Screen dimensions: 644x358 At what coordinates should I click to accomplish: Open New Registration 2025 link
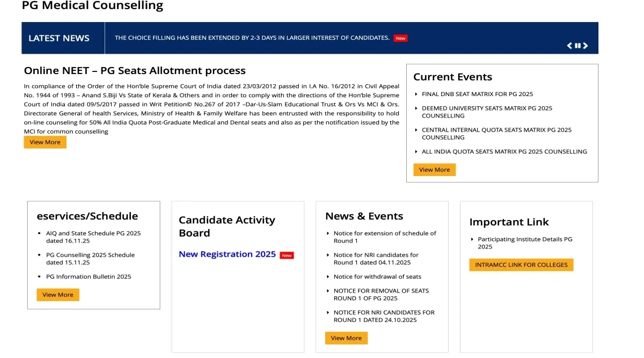click(227, 254)
